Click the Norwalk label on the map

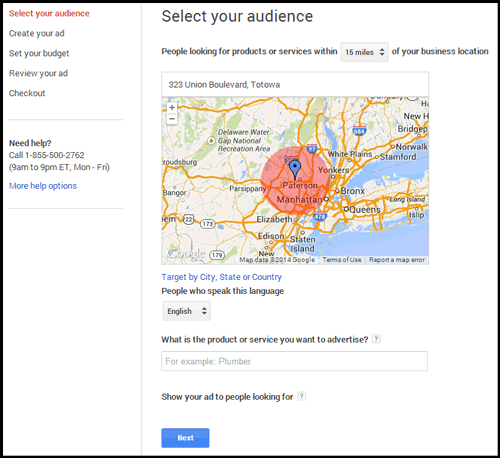point(412,147)
